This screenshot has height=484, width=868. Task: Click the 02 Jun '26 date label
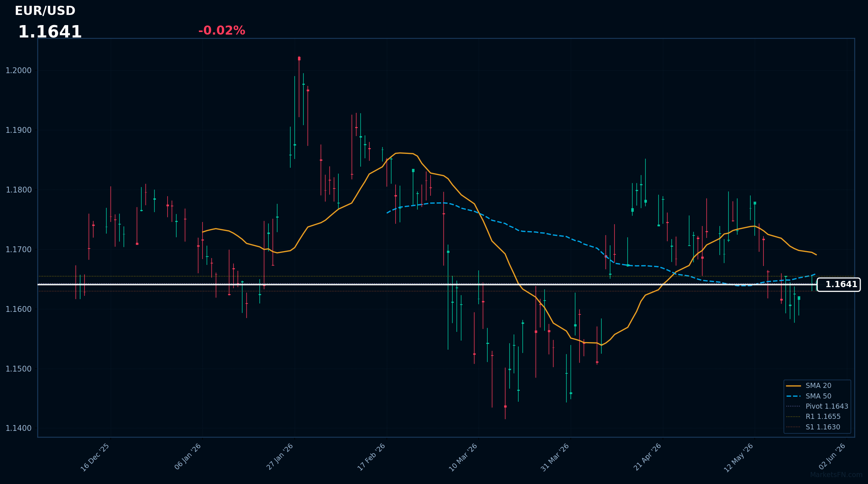pos(832,456)
